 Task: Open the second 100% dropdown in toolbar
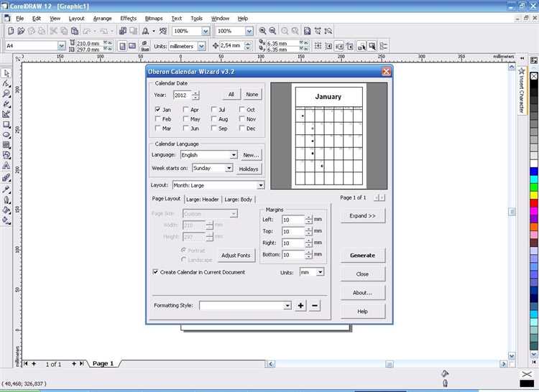[x=249, y=31]
